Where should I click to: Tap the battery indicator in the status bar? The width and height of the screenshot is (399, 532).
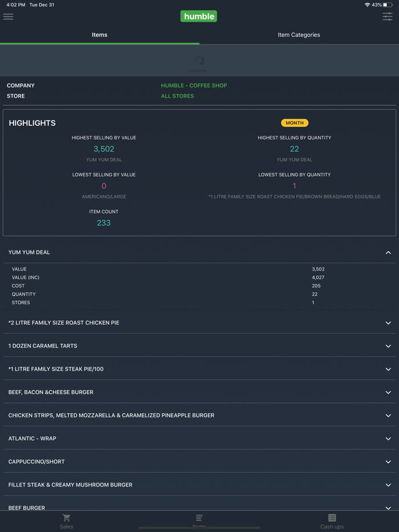(x=389, y=5)
